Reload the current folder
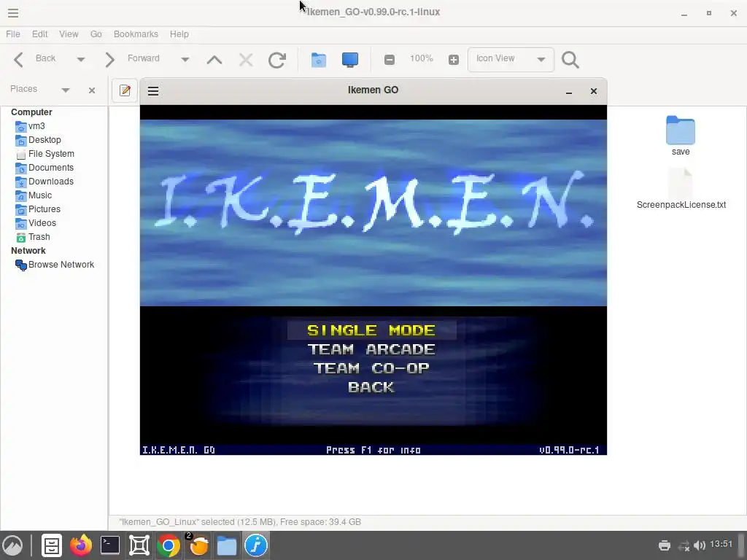747x560 pixels. tap(276, 60)
